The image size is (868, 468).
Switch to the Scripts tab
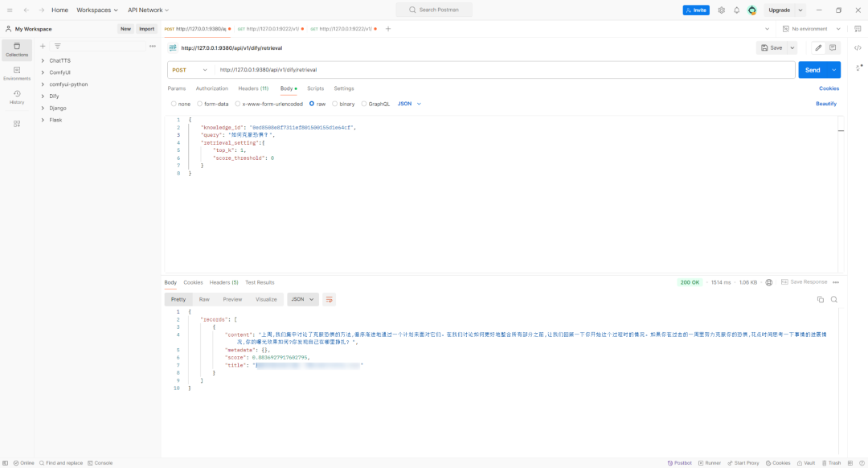(x=316, y=88)
